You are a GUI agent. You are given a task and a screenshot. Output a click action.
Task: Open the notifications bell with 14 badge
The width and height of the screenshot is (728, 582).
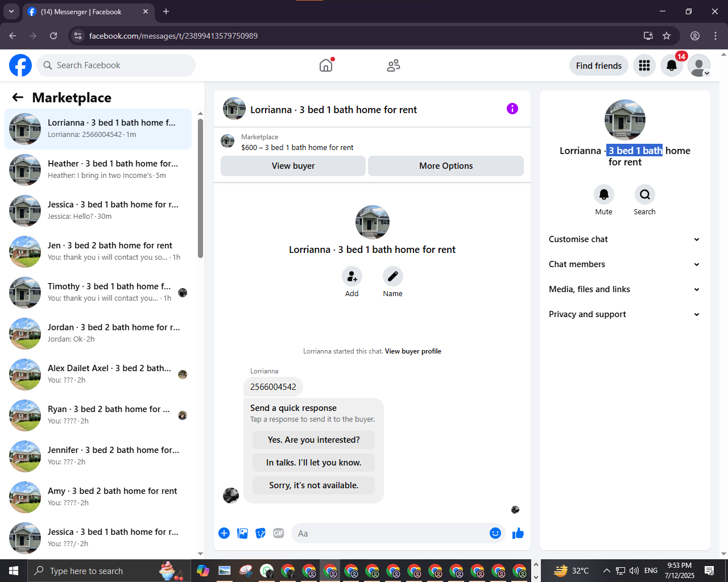pyautogui.click(x=672, y=65)
